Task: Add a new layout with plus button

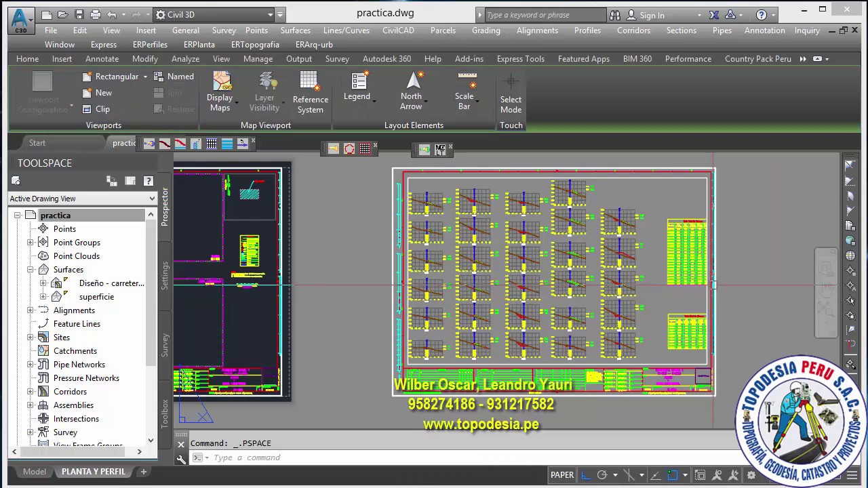Action: click(143, 472)
